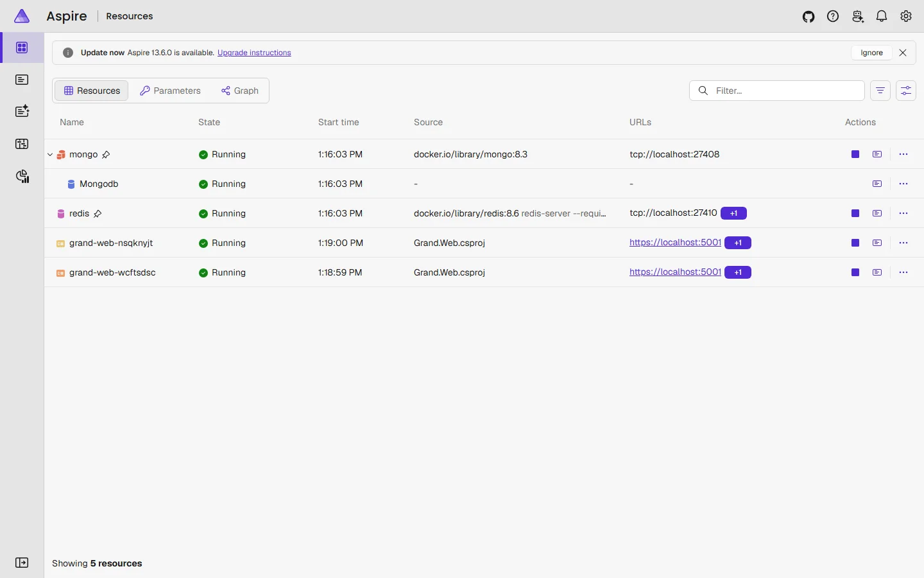The height and width of the screenshot is (578, 924).
Task: Open Structured logs in sidebar
Action: [x=22, y=112]
